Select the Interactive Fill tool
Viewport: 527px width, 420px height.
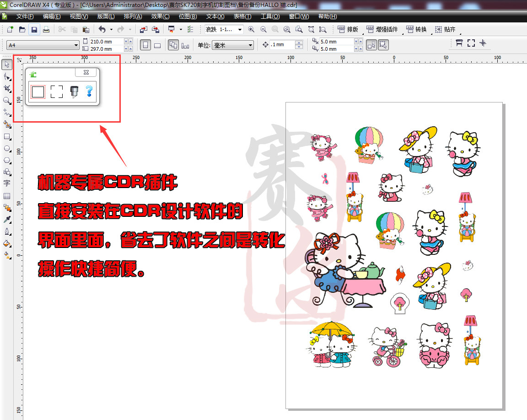[x=7, y=255]
